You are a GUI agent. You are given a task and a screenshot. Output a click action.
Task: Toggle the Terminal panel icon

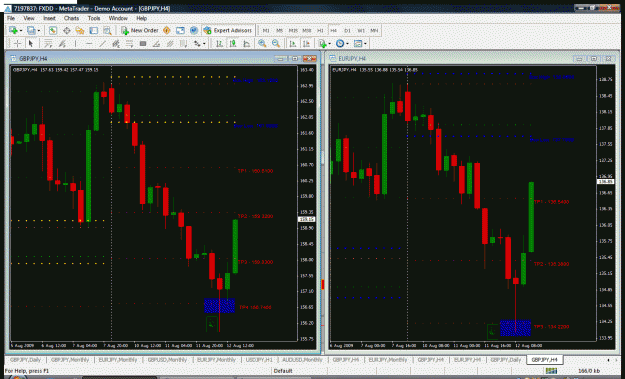click(93, 30)
